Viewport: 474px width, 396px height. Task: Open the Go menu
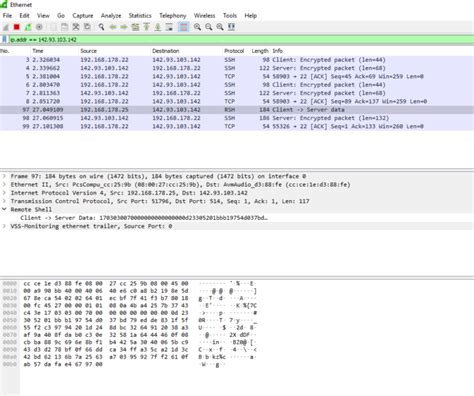point(61,16)
